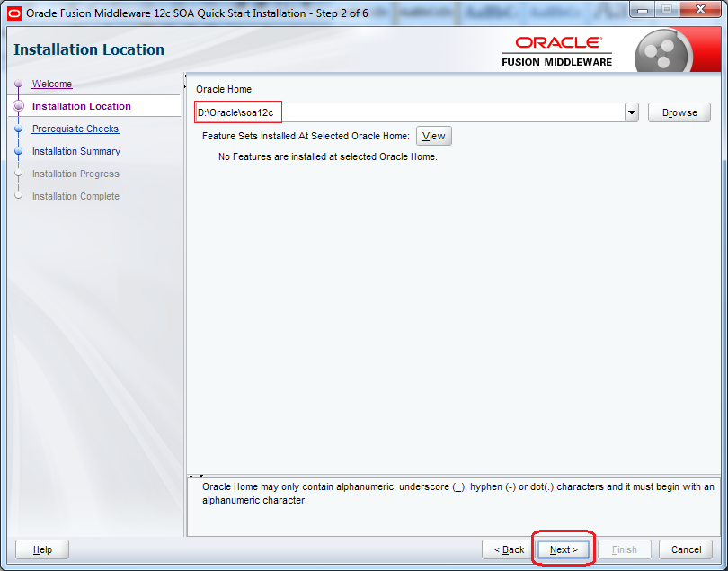The height and width of the screenshot is (571, 728).
Task: Jump to Prerequisite Checks step
Action: coord(75,129)
